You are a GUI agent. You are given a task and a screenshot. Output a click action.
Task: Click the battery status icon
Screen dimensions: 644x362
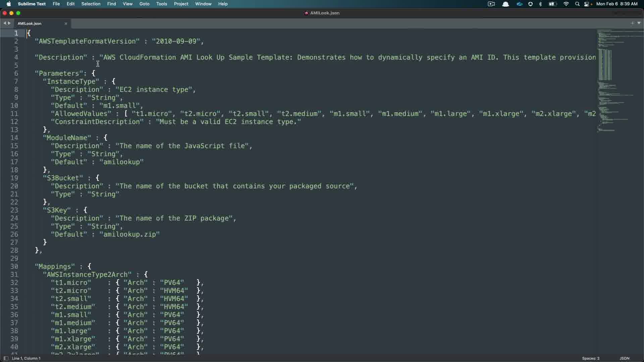(552, 4)
